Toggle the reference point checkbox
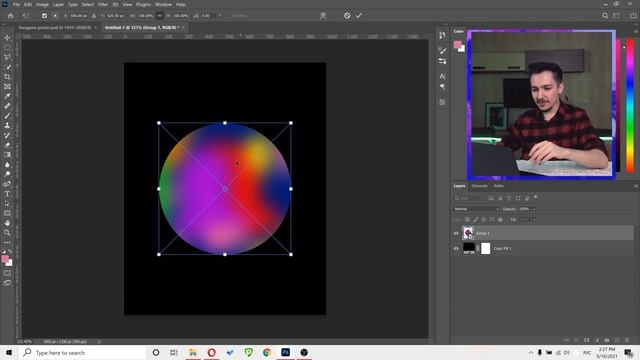This screenshot has height=360, width=640. (44, 16)
